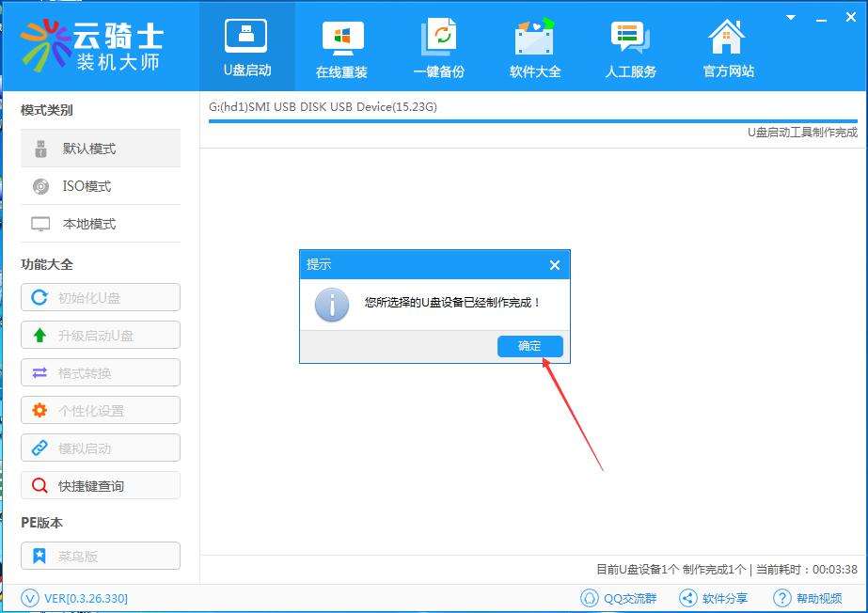Visit 官方网站 home icon

pyautogui.click(x=728, y=47)
